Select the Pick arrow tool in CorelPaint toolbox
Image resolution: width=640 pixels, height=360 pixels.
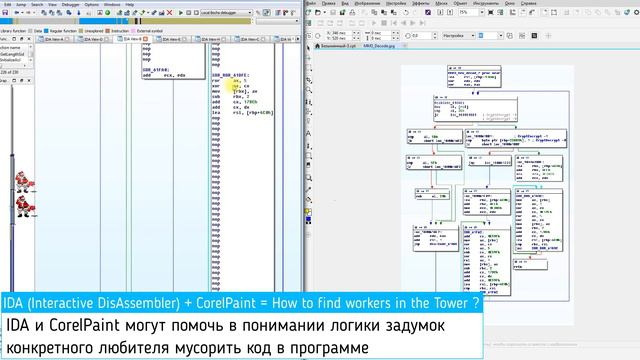(x=309, y=47)
